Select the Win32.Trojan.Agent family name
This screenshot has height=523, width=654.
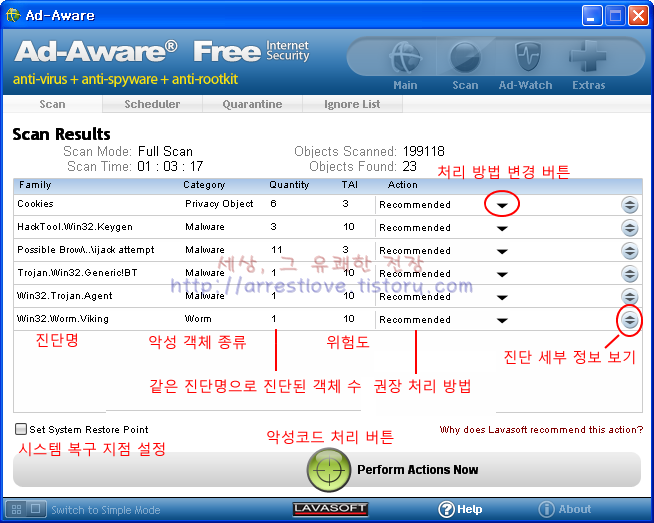65,296
